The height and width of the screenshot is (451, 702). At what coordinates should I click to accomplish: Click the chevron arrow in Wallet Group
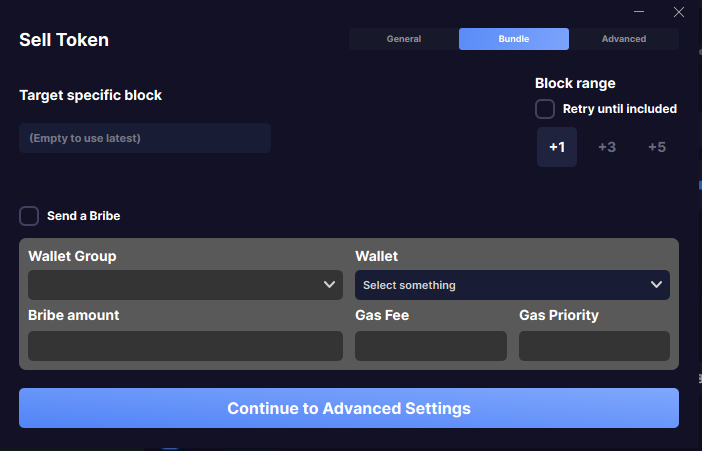pyautogui.click(x=330, y=285)
